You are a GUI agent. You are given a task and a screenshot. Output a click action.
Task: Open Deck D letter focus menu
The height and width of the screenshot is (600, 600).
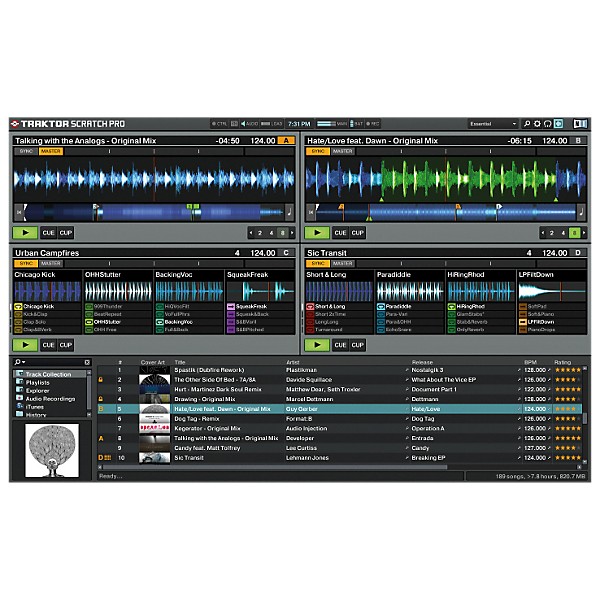click(x=578, y=253)
